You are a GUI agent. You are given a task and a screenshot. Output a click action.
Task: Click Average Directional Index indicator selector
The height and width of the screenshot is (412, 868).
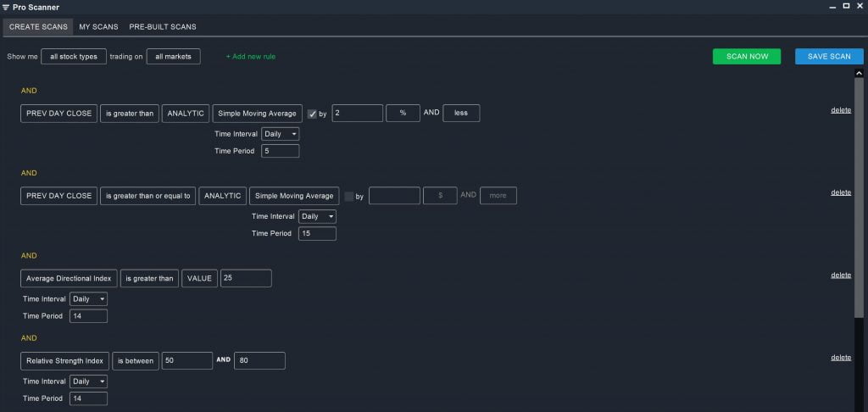point(69,279)
